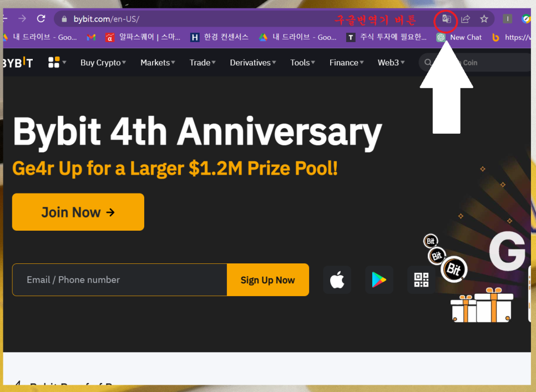
Task: Reload the page with the refresh icon
Action: (x=41, y=18)
